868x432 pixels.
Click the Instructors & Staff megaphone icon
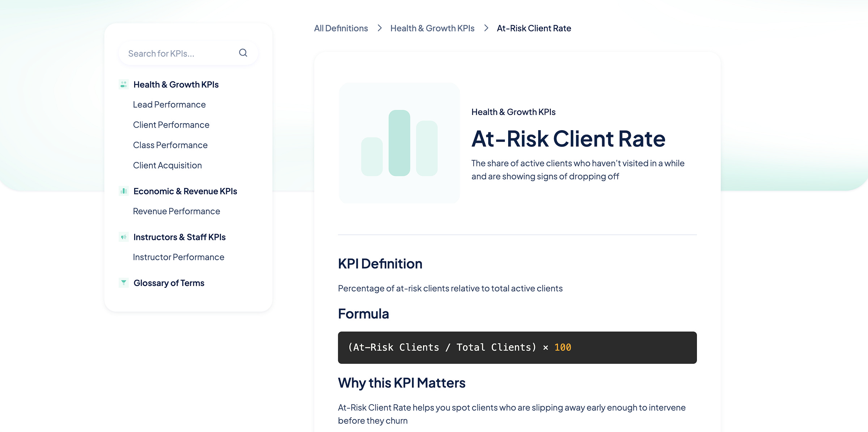click(x=124, y=237)
